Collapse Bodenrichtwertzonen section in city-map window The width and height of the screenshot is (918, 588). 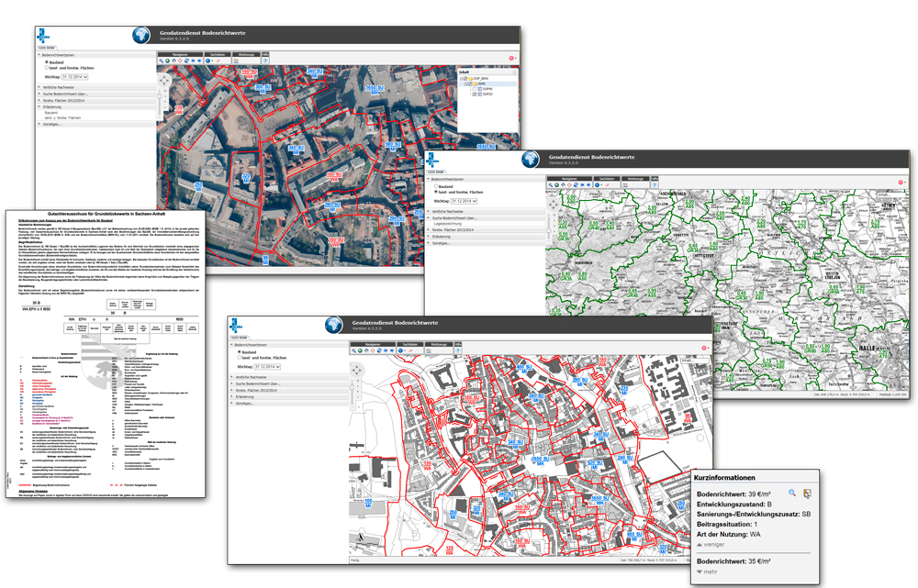pyautogui.click(x=289, y=345)
